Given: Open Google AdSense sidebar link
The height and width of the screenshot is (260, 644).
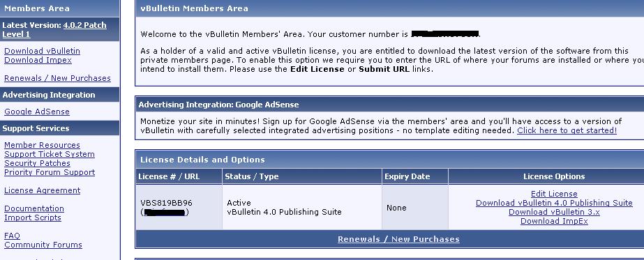Looking at the screenshot, I should (x=37, y=112).
